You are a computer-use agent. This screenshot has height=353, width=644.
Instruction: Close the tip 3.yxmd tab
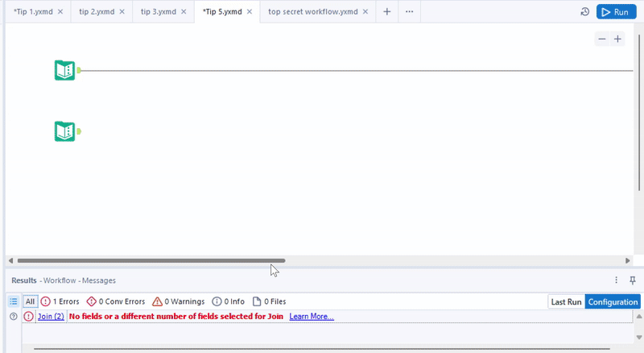(184, 11)
